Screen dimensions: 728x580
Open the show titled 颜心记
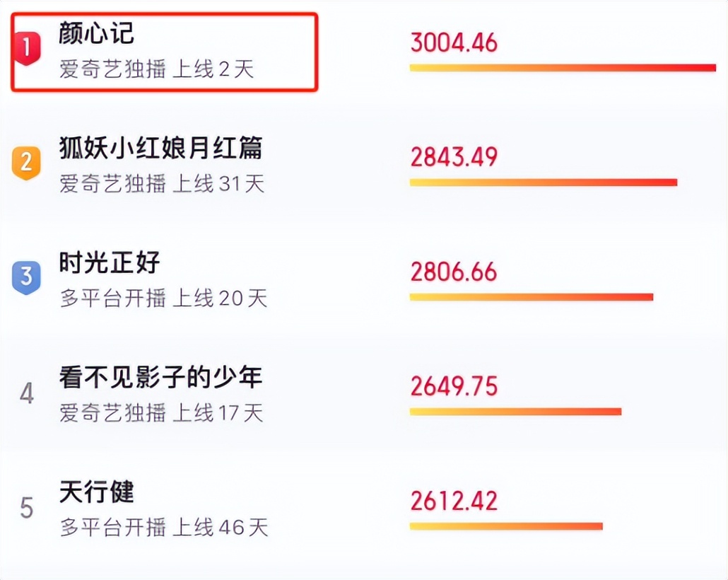click(97, 33)
